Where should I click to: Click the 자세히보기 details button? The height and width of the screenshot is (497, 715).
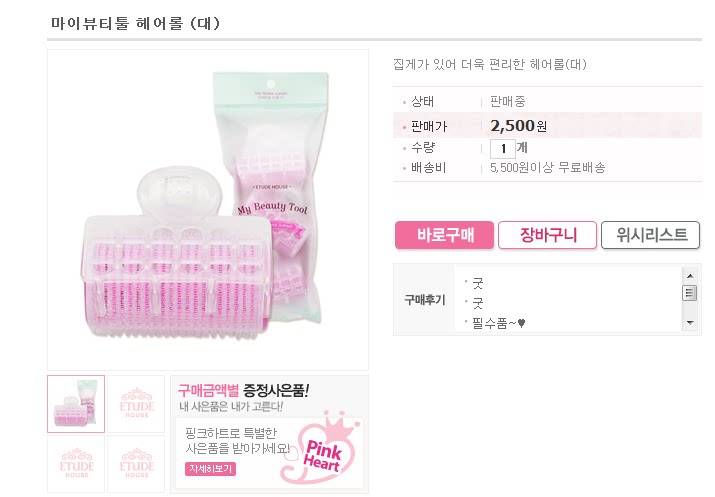click(x=210, y=469)
